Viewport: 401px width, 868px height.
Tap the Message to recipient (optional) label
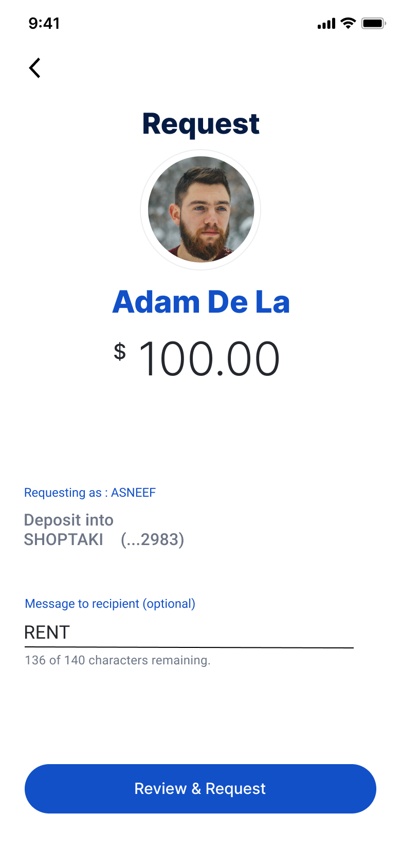click(110, 604)
